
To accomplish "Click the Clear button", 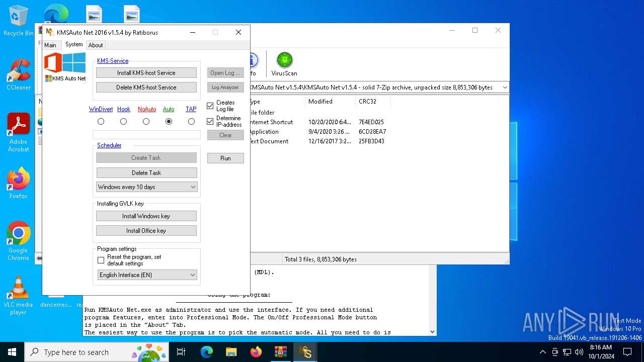I will click(225, 135).
